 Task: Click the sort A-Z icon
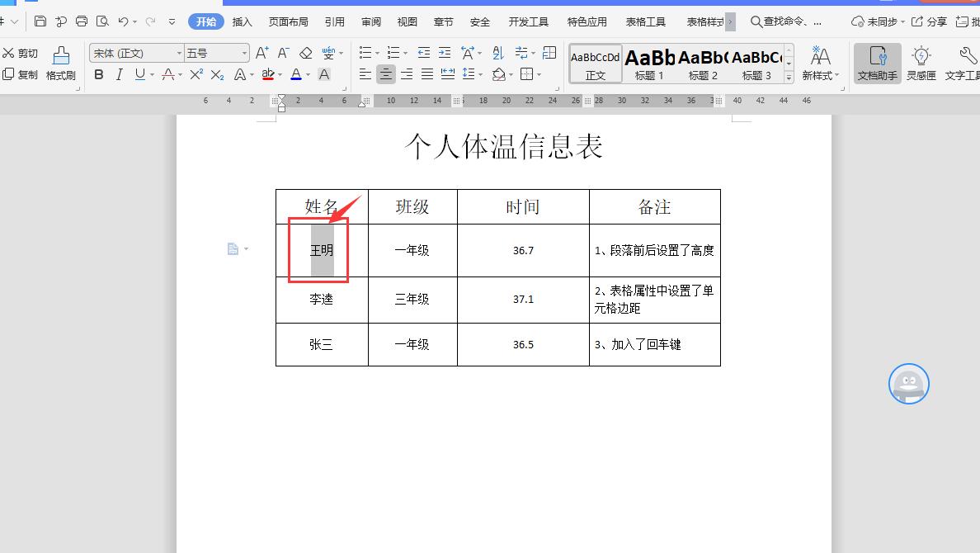coord(497,53)
